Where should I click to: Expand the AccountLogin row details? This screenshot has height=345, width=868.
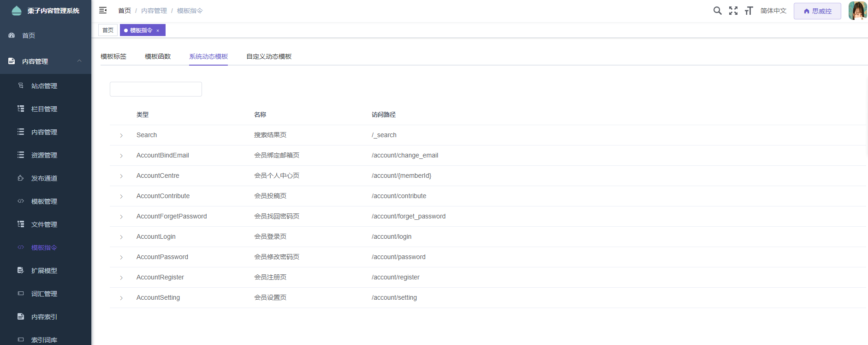coord(121,237)
